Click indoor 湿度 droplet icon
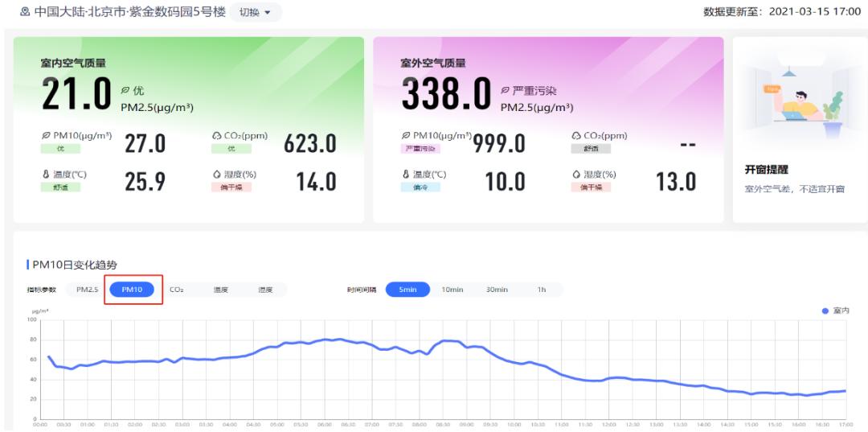Viewport: 868px width, 432px height. click(217, 174)
